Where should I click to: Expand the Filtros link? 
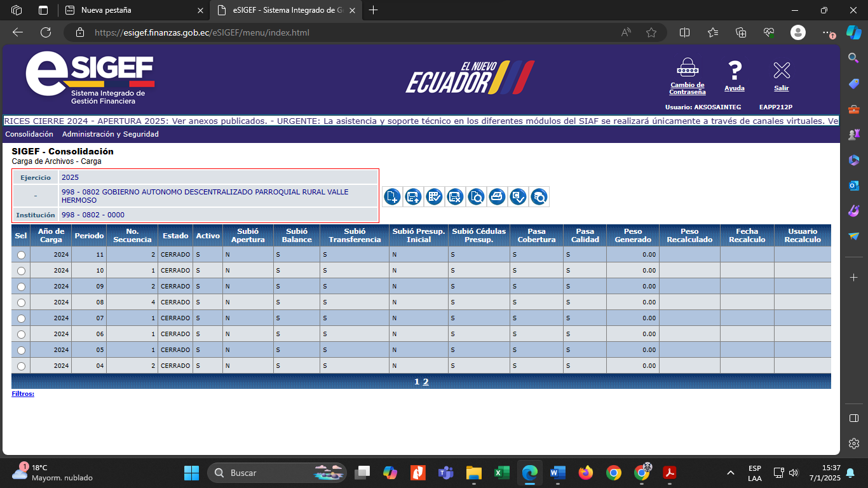(23, 394)
